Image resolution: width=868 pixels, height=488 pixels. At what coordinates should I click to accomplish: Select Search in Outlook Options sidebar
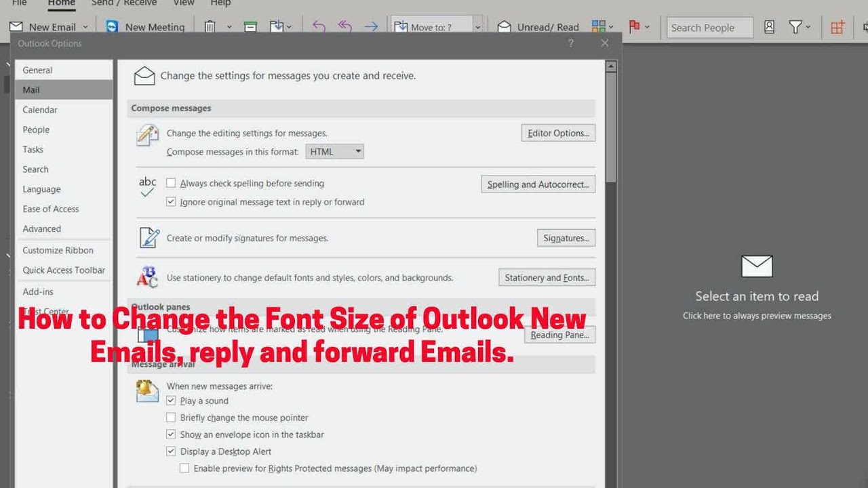(64, 169)
